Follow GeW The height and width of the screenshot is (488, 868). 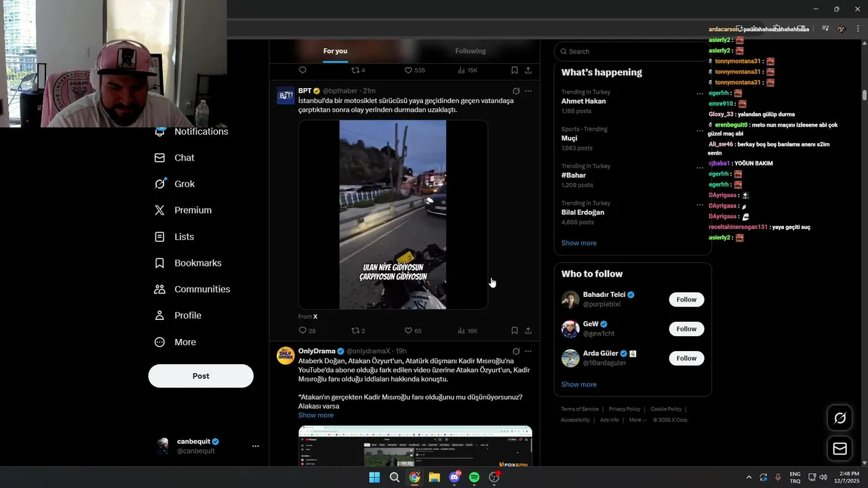tap(686, 329)
